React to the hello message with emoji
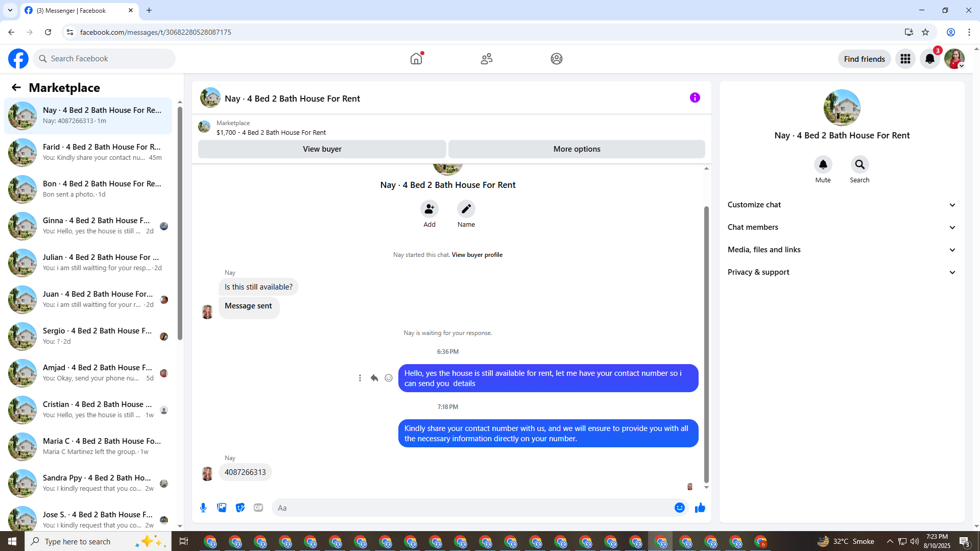Image resolution: width=980 pixels, height=551 pixels. tap(389, 378)
